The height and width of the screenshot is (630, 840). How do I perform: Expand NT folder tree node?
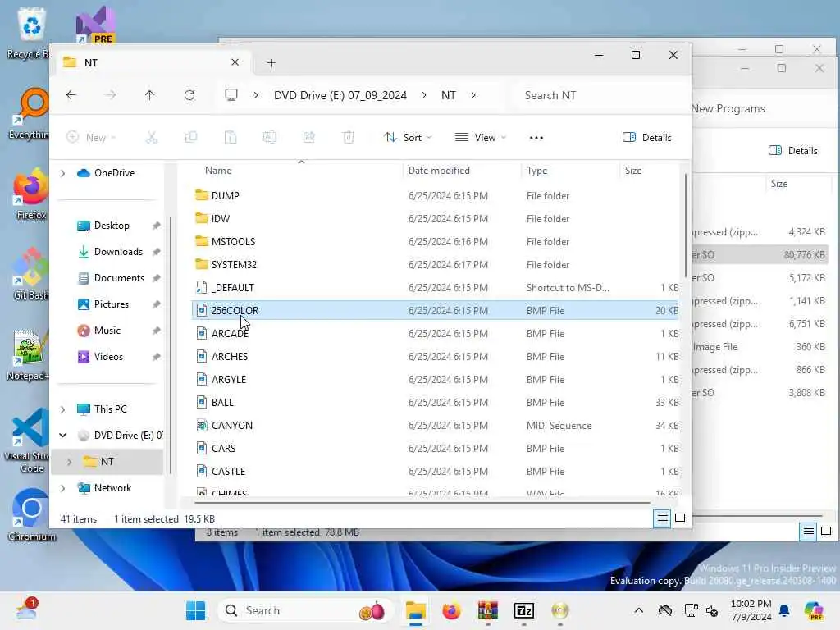coord(70,462)
